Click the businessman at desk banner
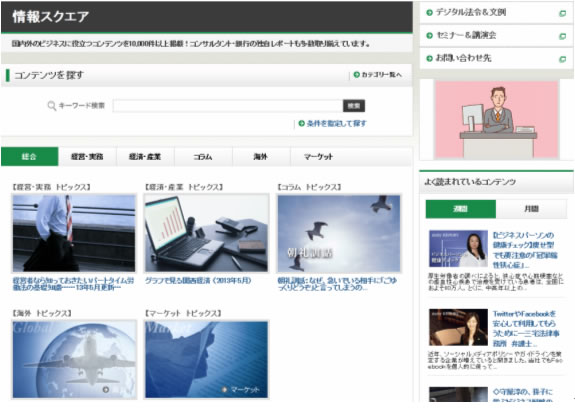This screenshot has height=410, width=575. point(497,120)
